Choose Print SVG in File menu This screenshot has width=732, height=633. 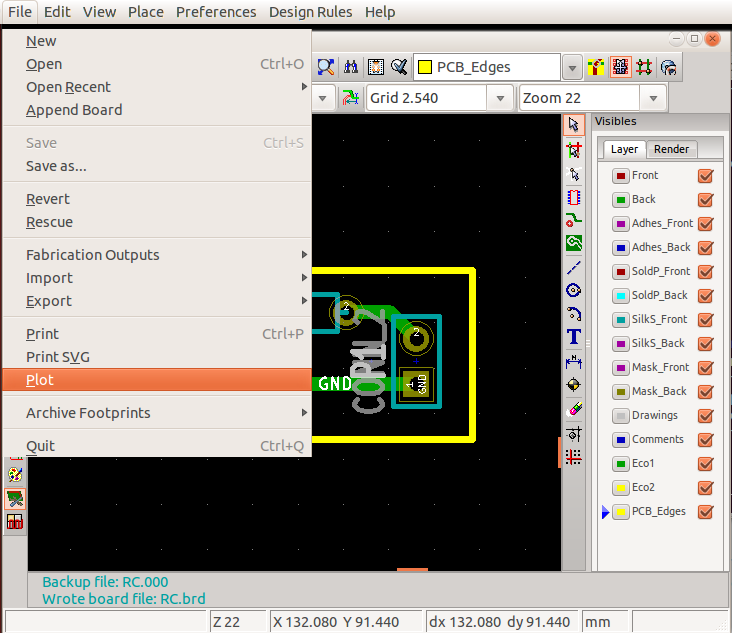157,357
